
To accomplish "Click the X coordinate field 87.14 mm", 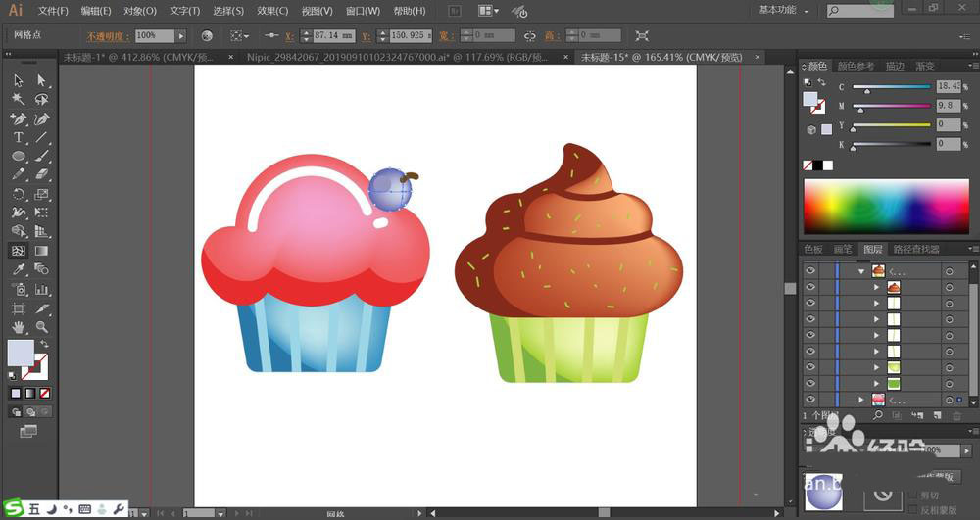I will (x=334, y=35).
